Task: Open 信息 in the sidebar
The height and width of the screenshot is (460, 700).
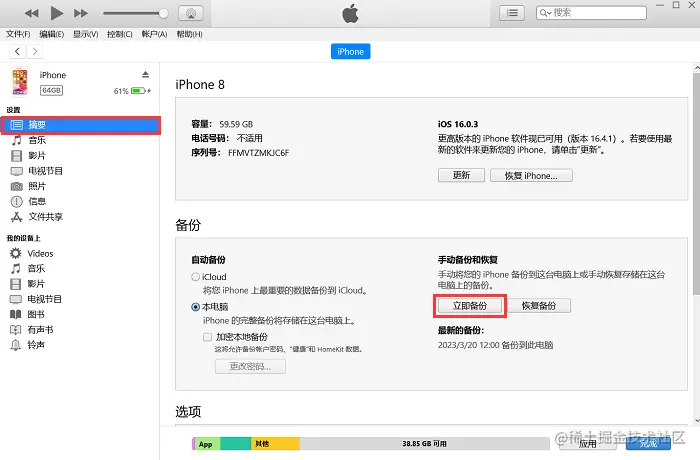Action: pyautogui.click(x=37, y=201)
